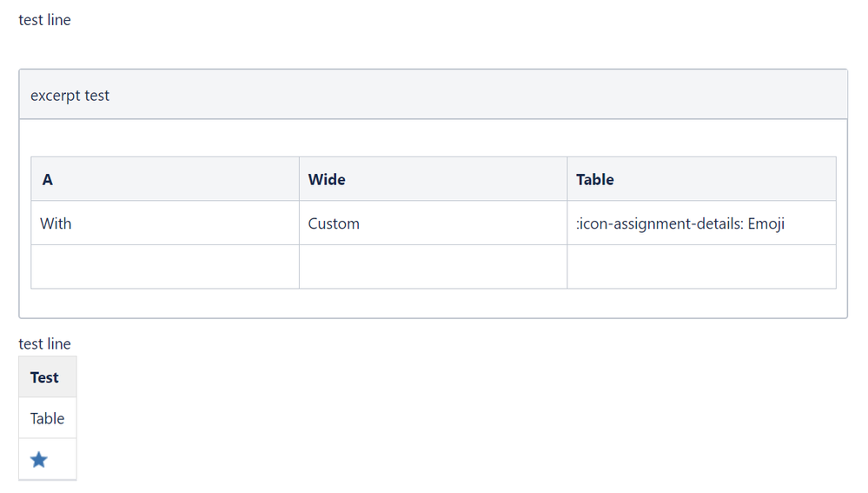Click the word "line" in the topmost line

(x=59, y=20)
